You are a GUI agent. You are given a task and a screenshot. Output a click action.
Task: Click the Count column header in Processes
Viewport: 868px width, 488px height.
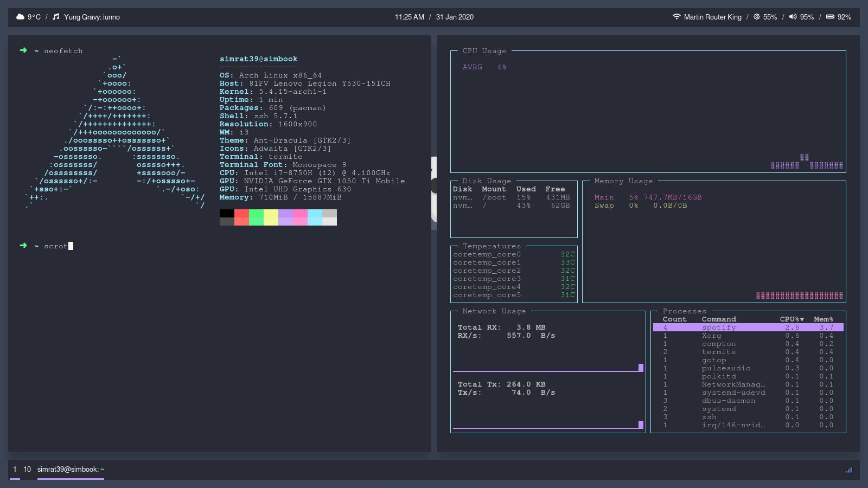pyautogui.click(x=674, y=319)
